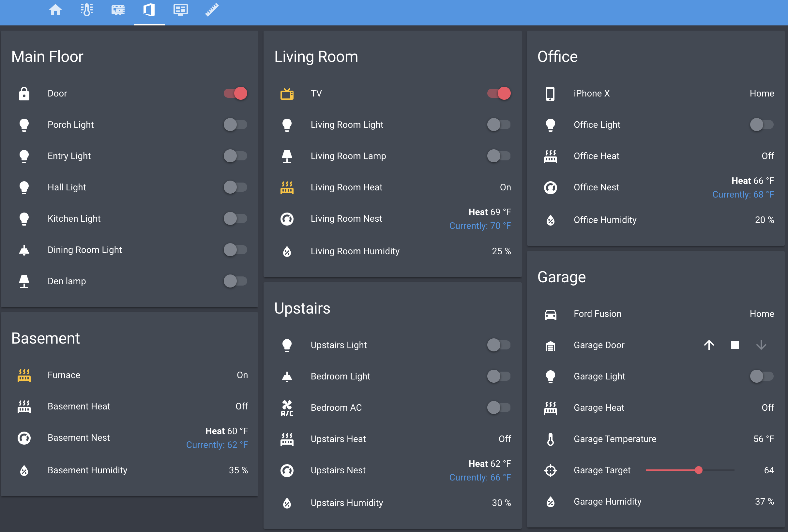
Task: Enable the Office Light switch
Action: click(x=762, y=125)
